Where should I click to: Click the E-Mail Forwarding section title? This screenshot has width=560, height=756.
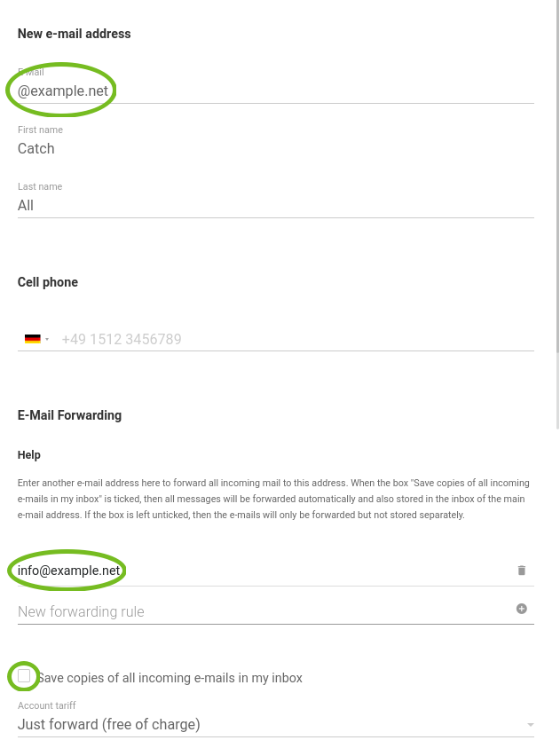click(69, 415)
